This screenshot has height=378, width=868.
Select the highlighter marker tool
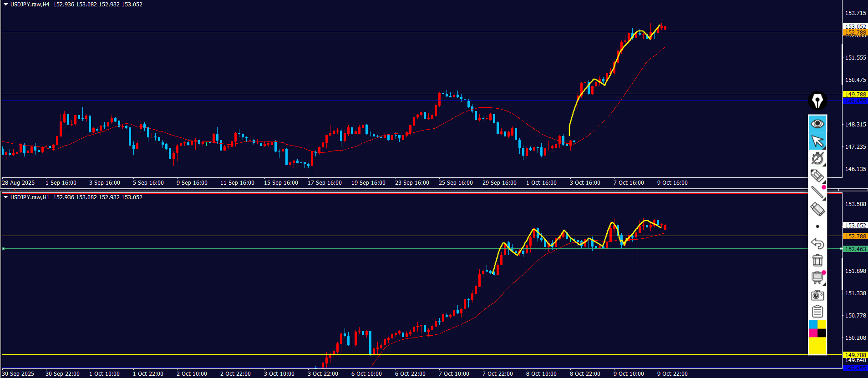pos(817,175)
